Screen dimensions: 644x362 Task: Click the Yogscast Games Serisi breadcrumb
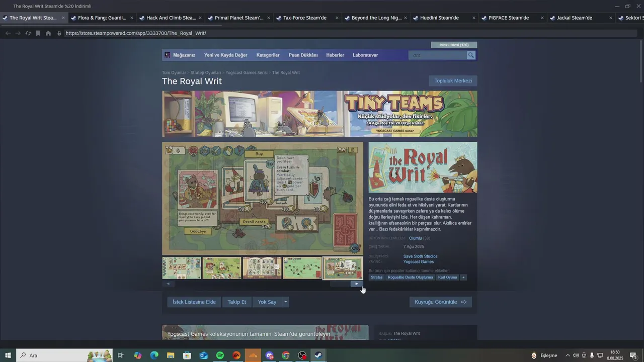[x=247, y=73]
